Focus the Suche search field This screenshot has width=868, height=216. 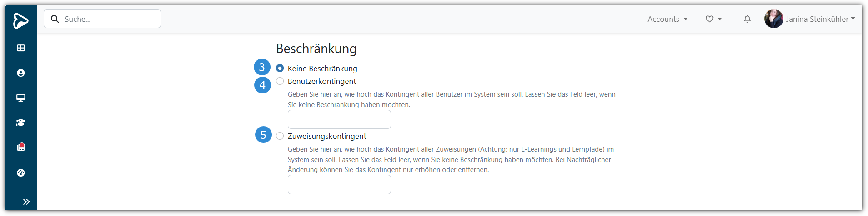109,19
